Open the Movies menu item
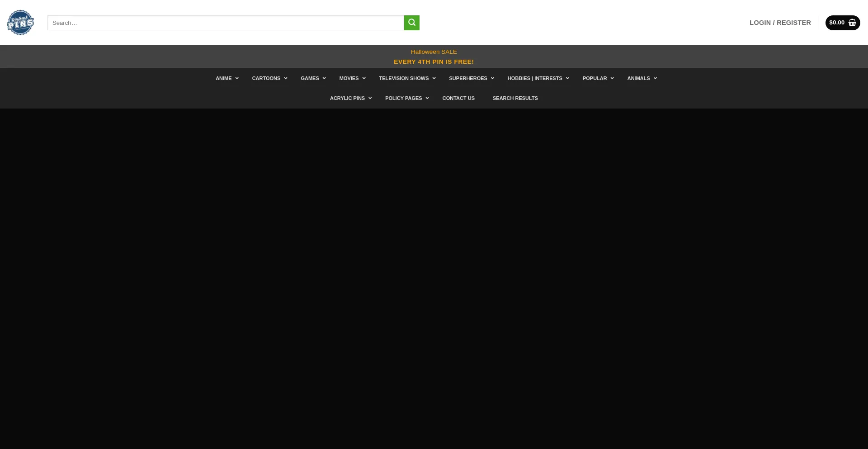Image resolution: width=868 pixels, height=449 pixels. [349, 78]
